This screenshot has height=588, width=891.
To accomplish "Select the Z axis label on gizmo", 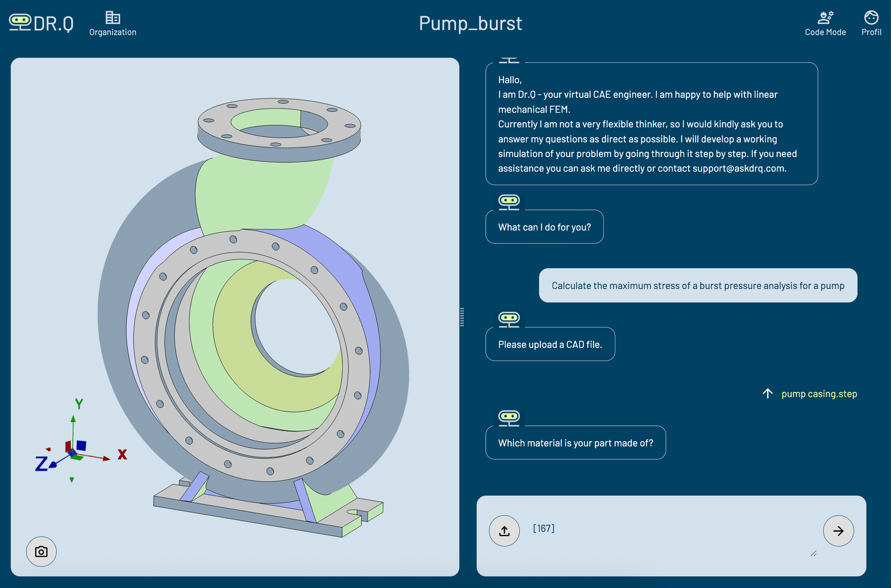I will click(x=41, y=463).
